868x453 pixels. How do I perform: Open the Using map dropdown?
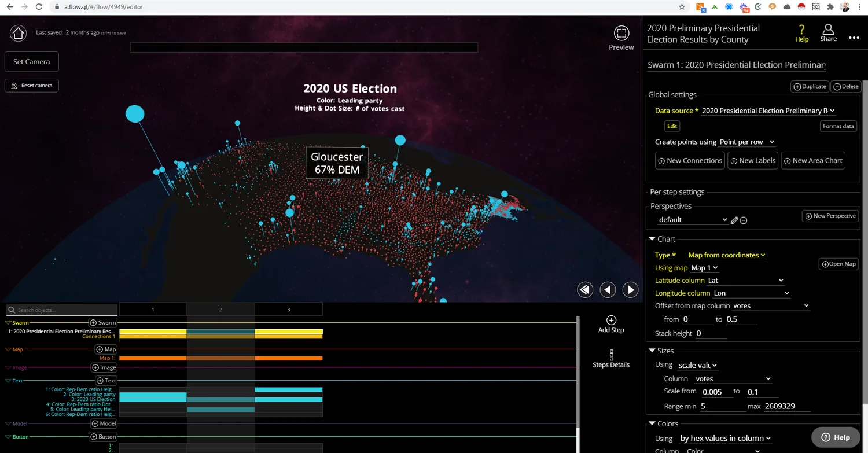[704, 268]
